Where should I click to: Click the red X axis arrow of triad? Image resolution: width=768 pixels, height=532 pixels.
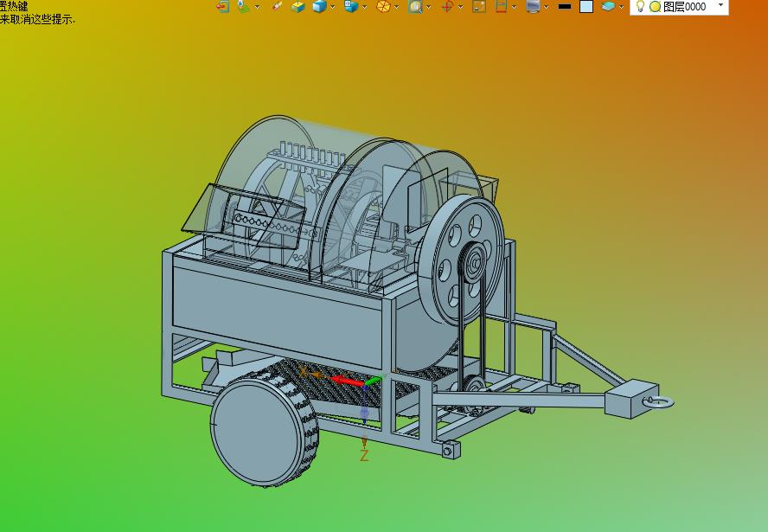click(347, 381)
